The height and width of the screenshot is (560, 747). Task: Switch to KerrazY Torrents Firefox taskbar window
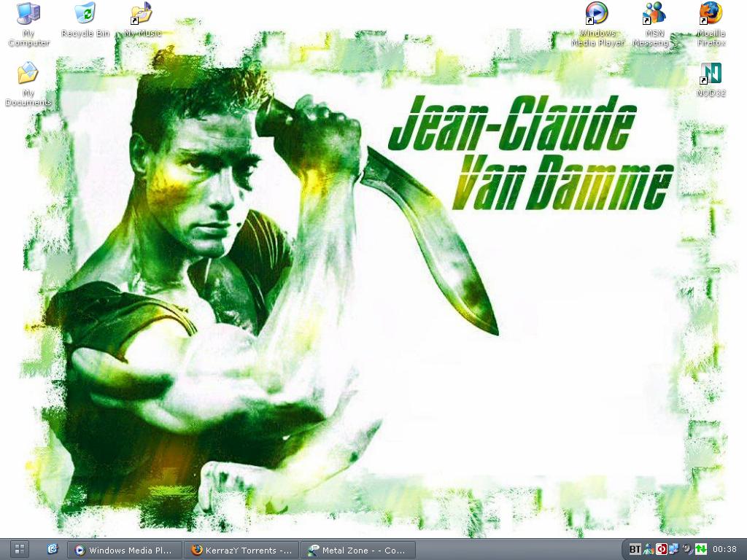pyautogui.click(x=241, y=550)
